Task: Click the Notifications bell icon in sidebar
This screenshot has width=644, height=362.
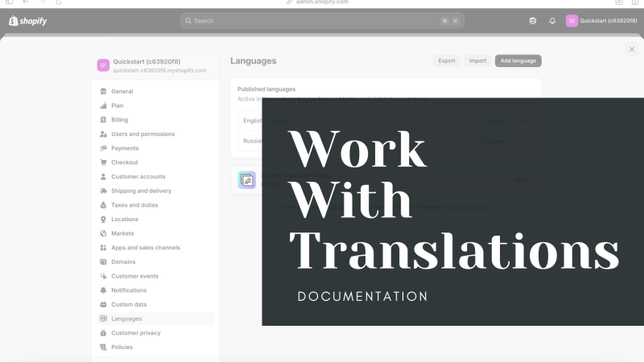Action: click(103, 290)
